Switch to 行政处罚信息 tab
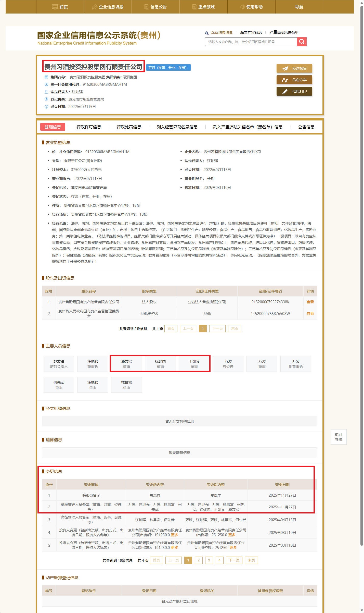Screen dimensions: 364x613 pos(129,127)
